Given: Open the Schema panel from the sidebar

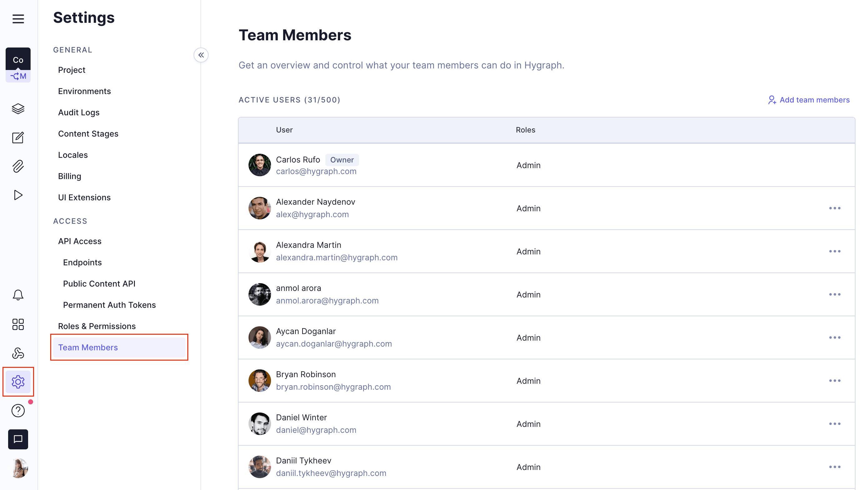Looking at the screenshot, I should [18, 108].
